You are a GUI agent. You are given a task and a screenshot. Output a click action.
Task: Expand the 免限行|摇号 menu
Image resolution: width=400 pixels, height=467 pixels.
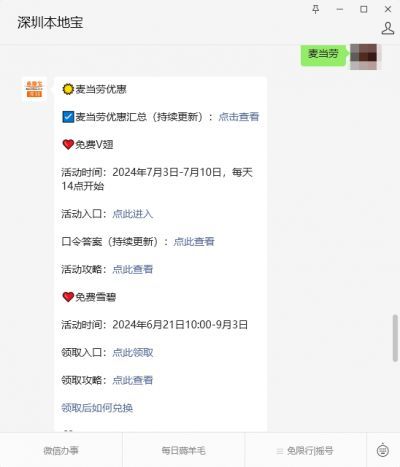pyautogui.click(x=305, y=450)
